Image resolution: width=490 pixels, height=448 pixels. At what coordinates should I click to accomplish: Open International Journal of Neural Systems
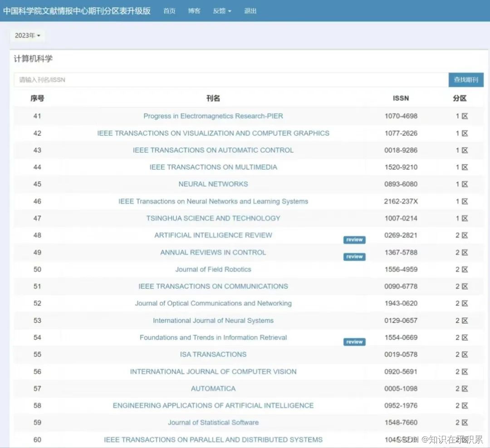[x=213, y=320]
